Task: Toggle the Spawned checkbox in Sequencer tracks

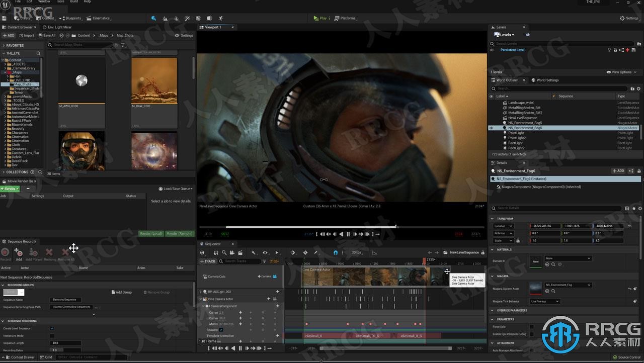Action: [221, 330]
